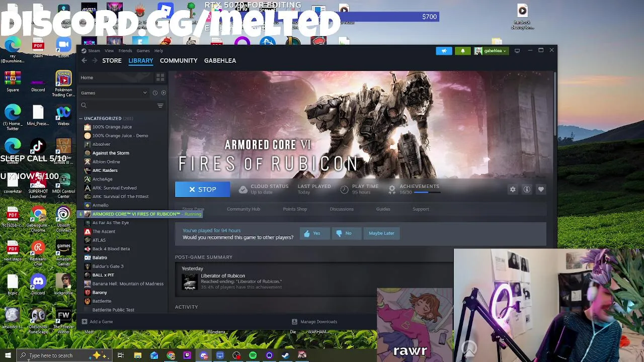The width and height of the screenshot is (644, 362).
Task: Open the Community Hub link
Action: (244, 209)
